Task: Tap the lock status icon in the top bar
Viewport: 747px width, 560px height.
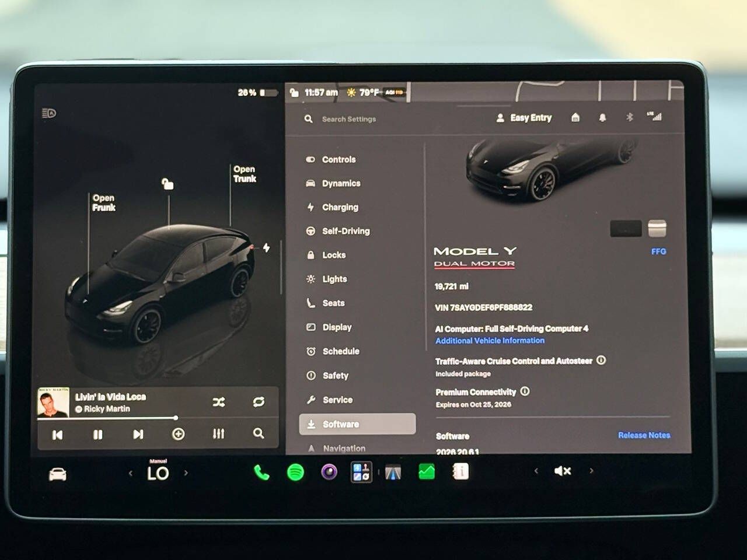Action: pos(295,92)
